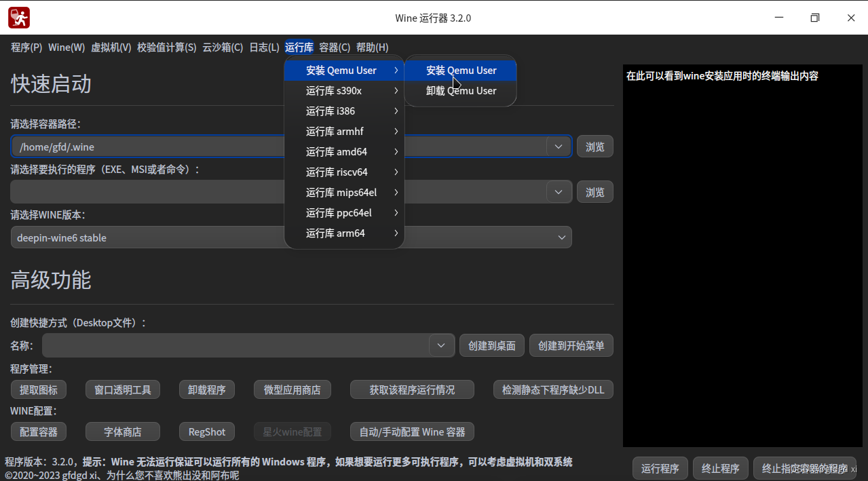The image size is (868, 481).
Task: Open the executable program dropdown arrow
Action: point(559,192)
